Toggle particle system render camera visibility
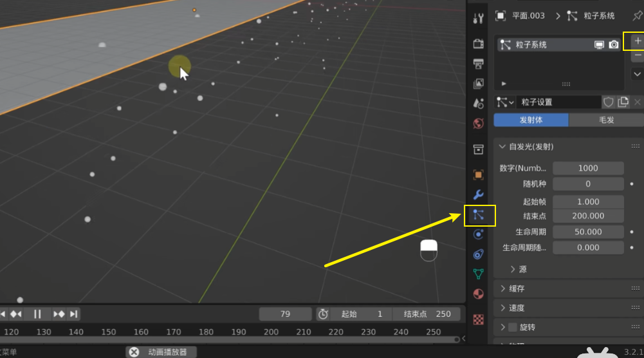The image size is (644, 358). click(614, 45)
